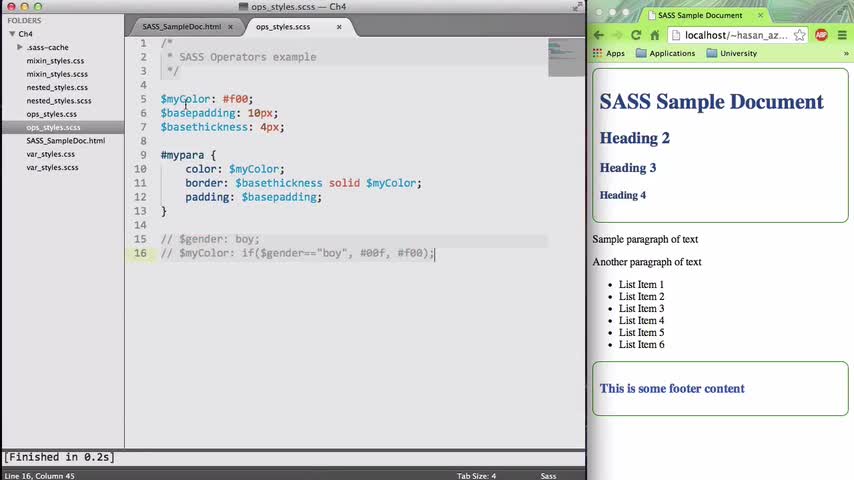Click 'Sample paragraph of text'
Image resolution: width=854 pixels, height=480 pixels.
pyautogui.click(x=645, y=239)
